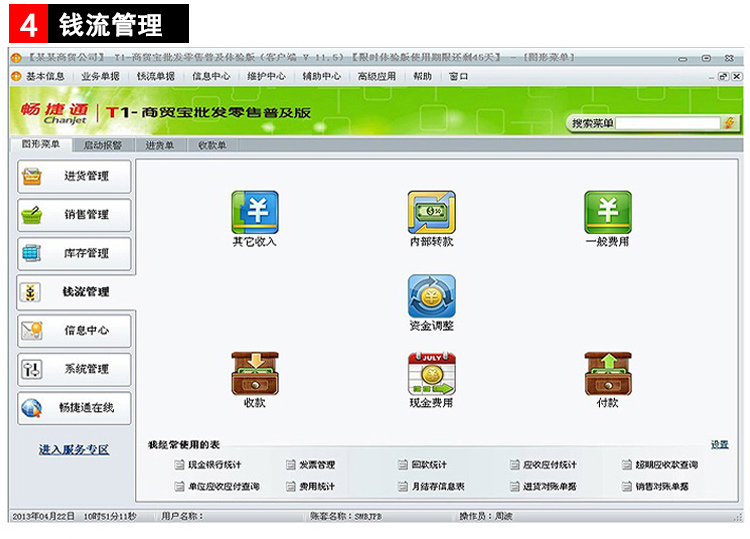This screenshot has height=539, width=750.
Task: Open the 辅助中心 menu
Action: (x=321, y=77)
